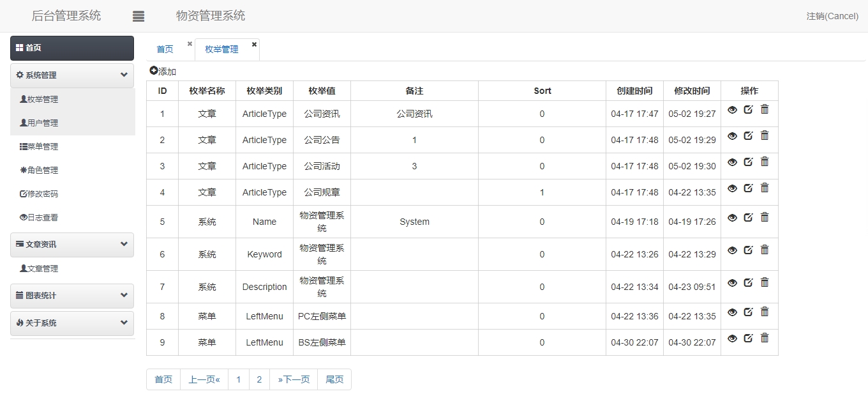Click the 下一页 pagination button
The height and width of the screenshot is (419, 868).
(293, 379)
